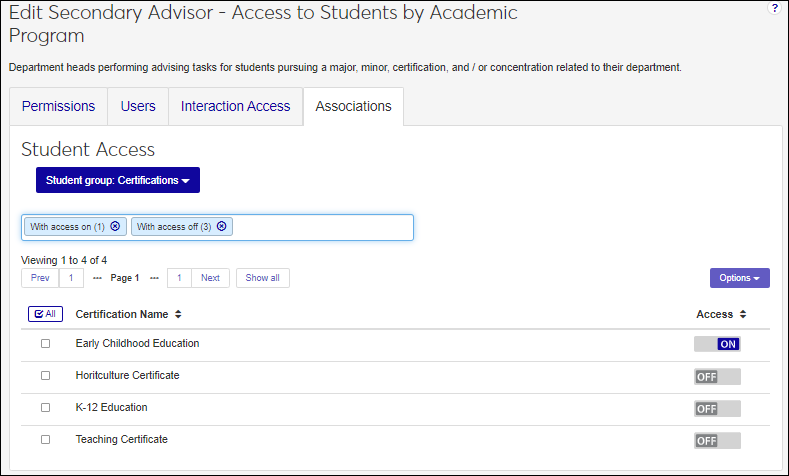This screenshot has width=789, height=476.
Task: Sort by Access column arrows
Action: point(742,314)
